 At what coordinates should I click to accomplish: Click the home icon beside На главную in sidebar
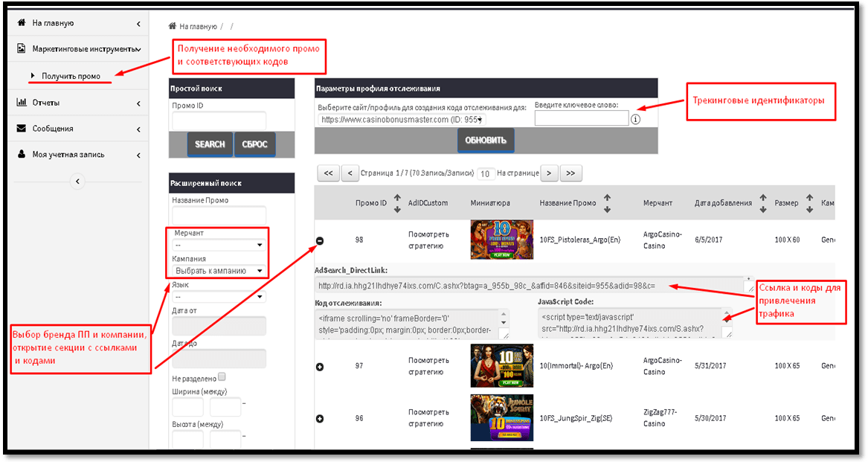(x=22, y=23)
